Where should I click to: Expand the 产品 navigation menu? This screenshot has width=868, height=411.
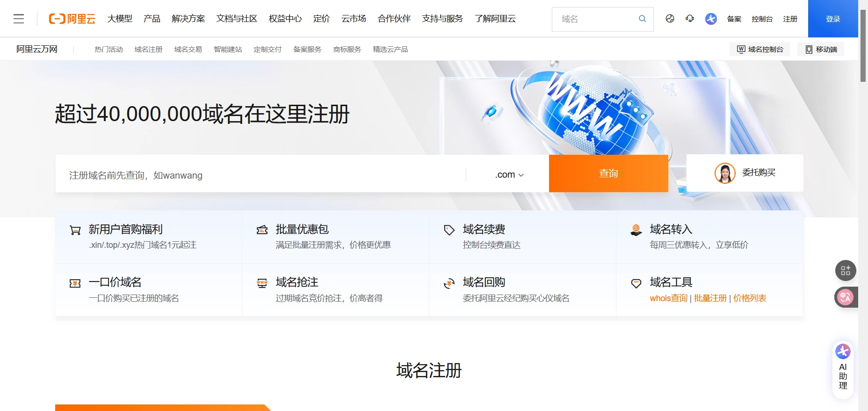coord(152,19)
